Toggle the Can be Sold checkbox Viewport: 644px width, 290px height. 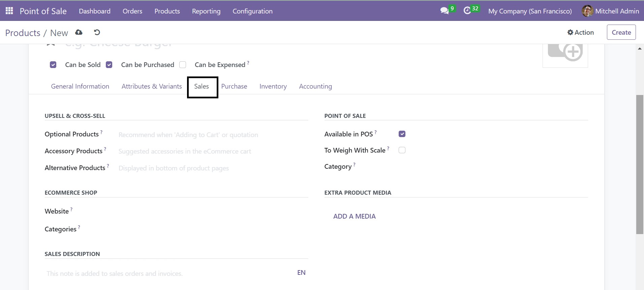53,65
